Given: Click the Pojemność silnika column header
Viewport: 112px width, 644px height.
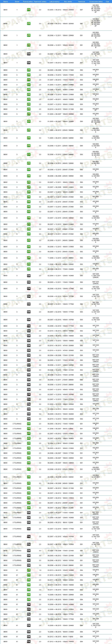Looking at the screenshot, I should click(x=40, y=1).
